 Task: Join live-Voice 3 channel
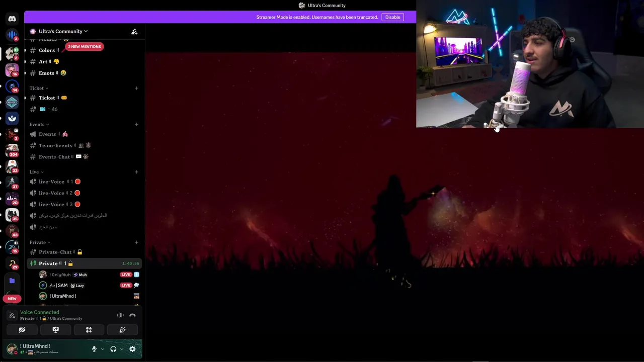[x=84, y=204]
